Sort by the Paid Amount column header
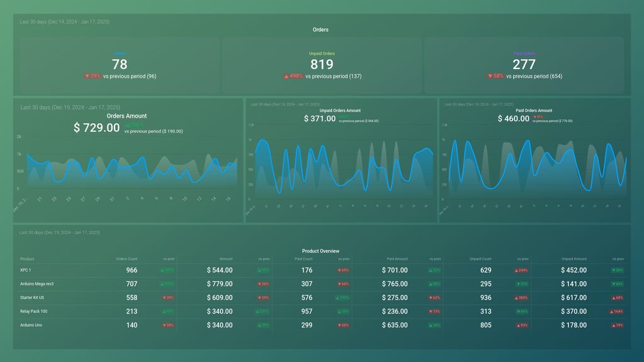Screen dimensions: 644x362 coord(397,259)
